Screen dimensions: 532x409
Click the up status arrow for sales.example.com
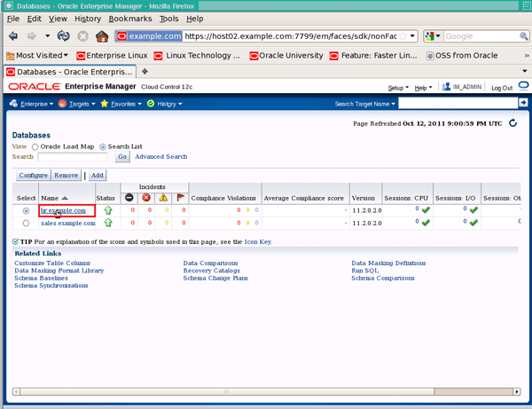[x=108, y=223]
